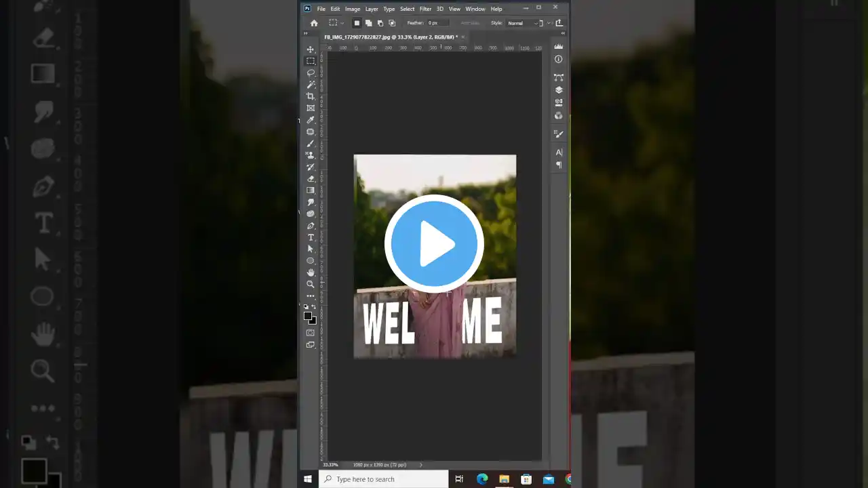Select the Lasso tool
This screenshot has height=488, width=868.
(311, 73)
